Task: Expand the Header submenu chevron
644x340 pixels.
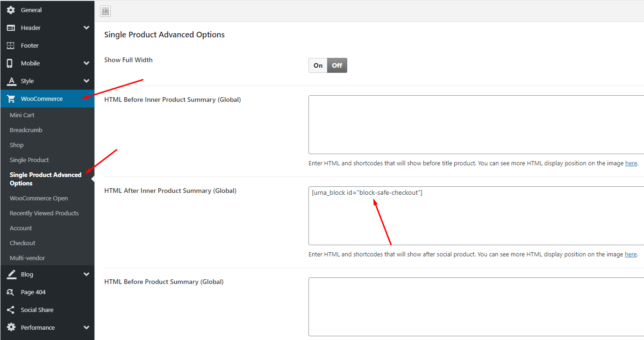Action: coord(86,28)
